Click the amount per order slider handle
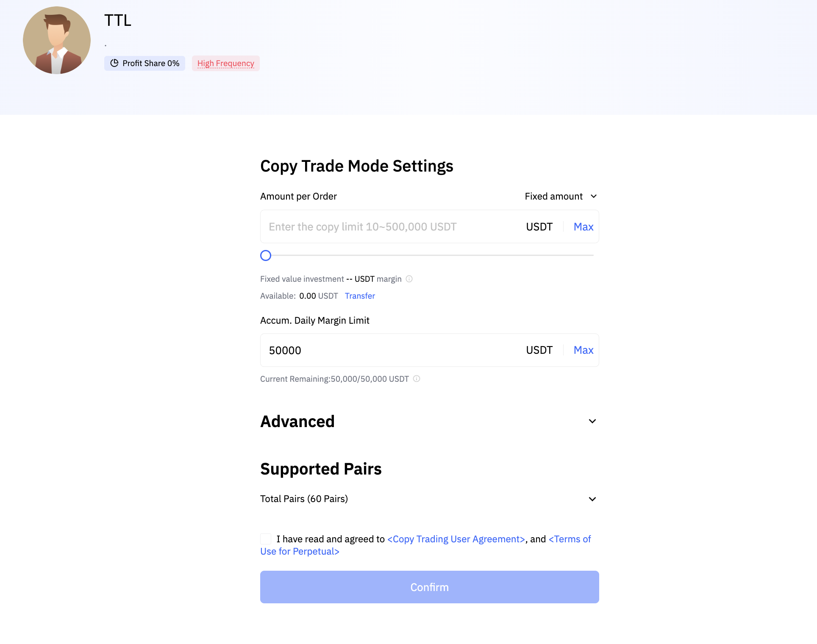Image resolution: width=817 pixels, height=644 pixels. [x=266, y=255]
